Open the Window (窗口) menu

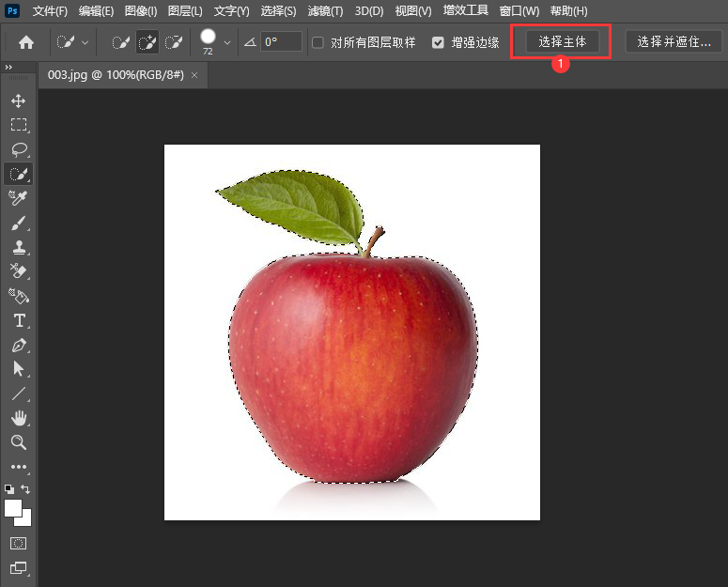point(519,10)
